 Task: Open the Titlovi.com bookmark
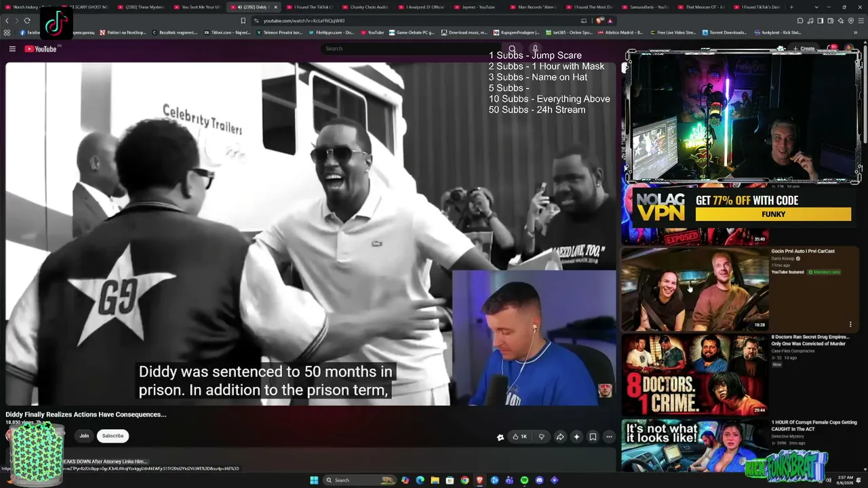[228, 33]
